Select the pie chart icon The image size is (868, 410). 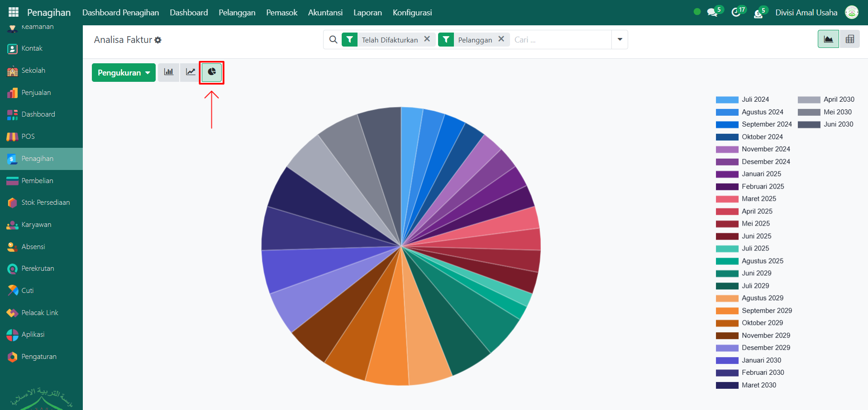click(x=212, y=72)
